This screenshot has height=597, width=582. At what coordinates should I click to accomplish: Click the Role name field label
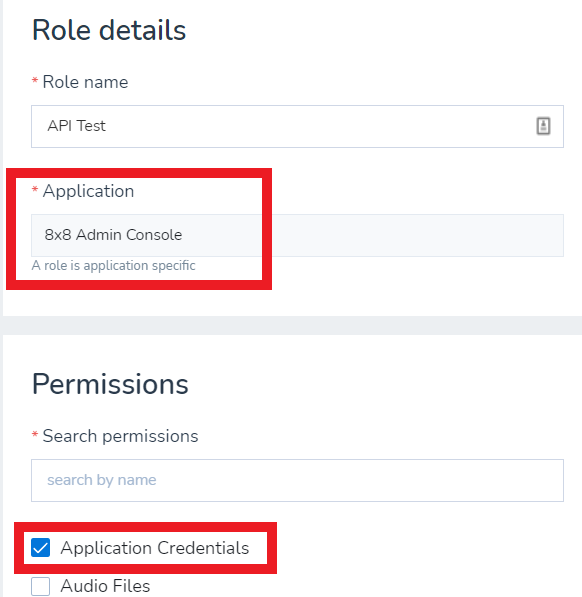pos(85,82)
